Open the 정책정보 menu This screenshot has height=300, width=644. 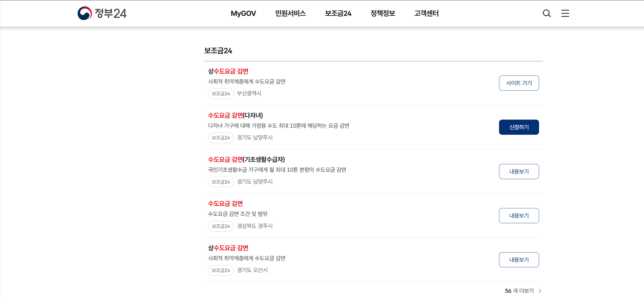click(383, 13)
